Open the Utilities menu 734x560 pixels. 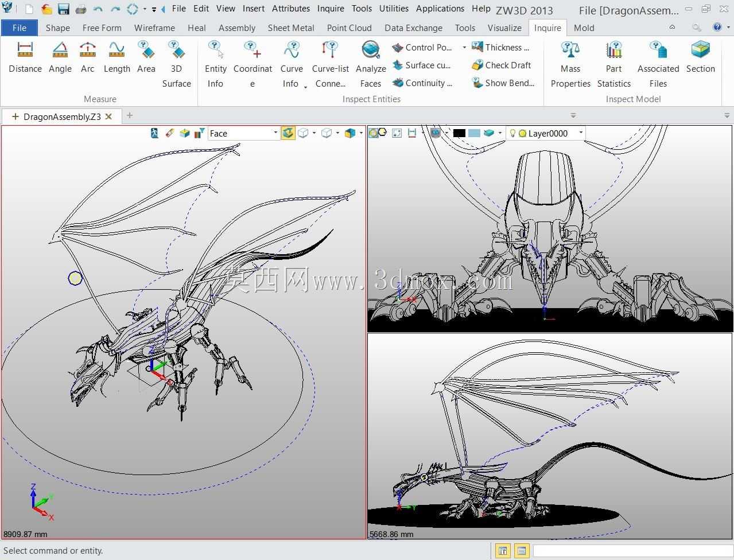[x=394, y=9]
